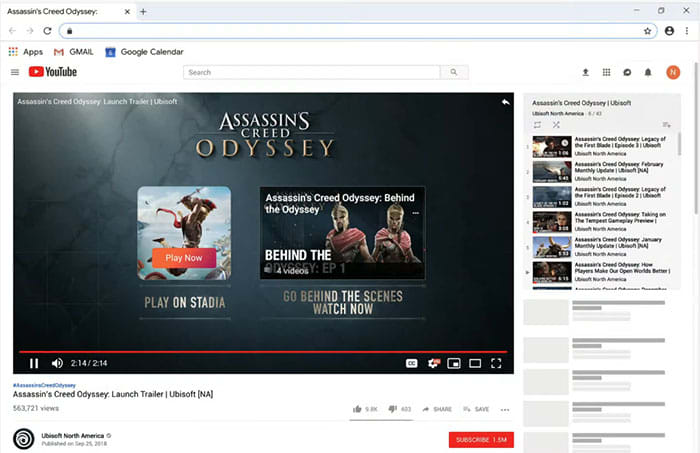Viewport: 700px width, 453px height.
Task: Open the YouTube apps grid
Action: (606, 72)
